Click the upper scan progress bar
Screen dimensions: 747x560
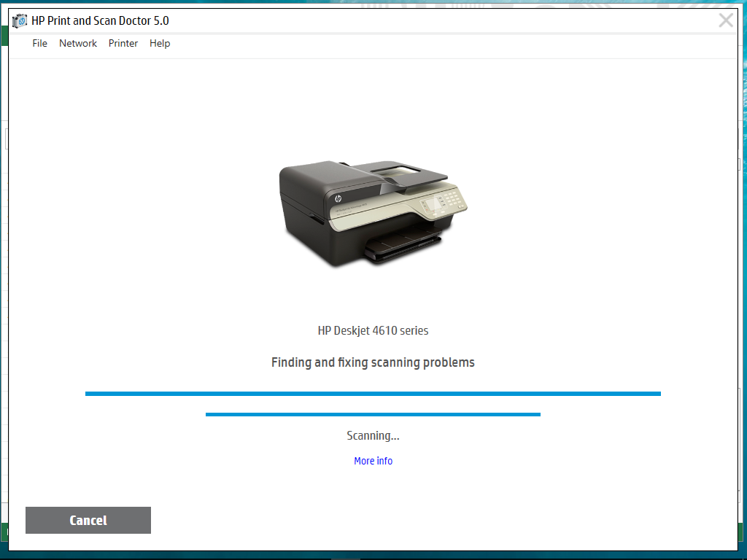pos(373,393)
